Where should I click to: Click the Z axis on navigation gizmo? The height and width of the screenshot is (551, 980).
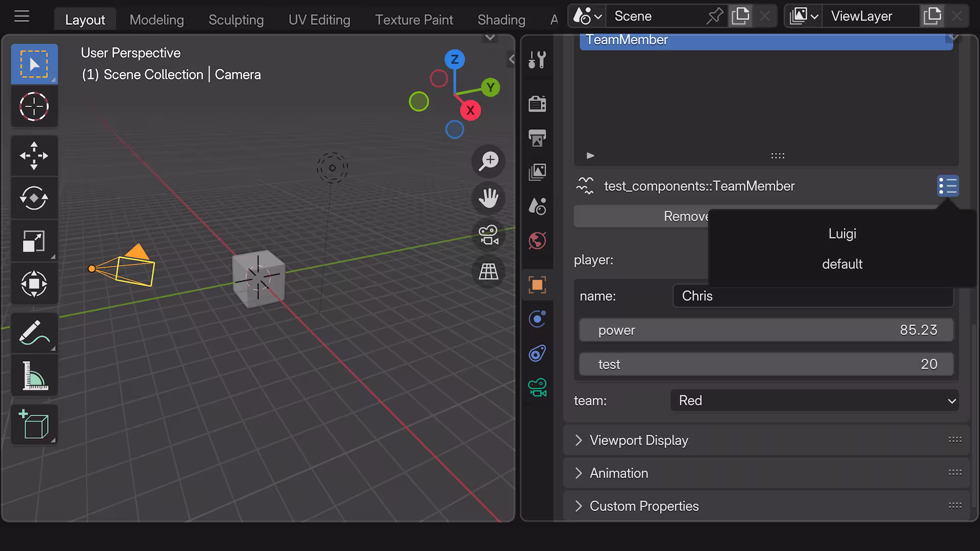coord(454,59)
